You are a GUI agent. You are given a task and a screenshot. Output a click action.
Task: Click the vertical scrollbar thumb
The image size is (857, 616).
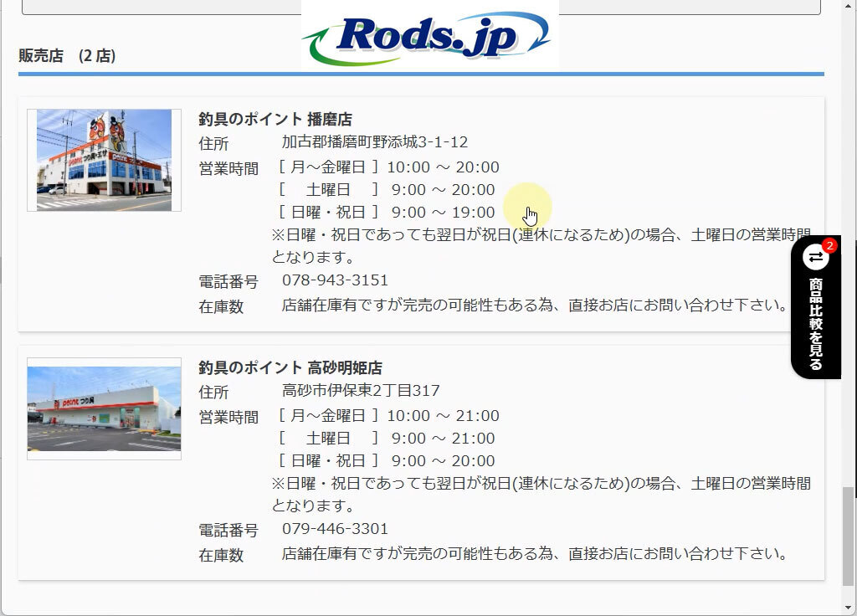pos(849,536)
